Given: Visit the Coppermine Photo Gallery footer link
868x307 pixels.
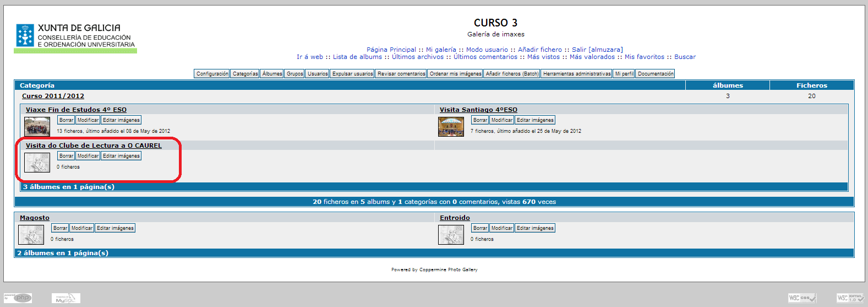Looking at the screenshot, I should (448, 270).
